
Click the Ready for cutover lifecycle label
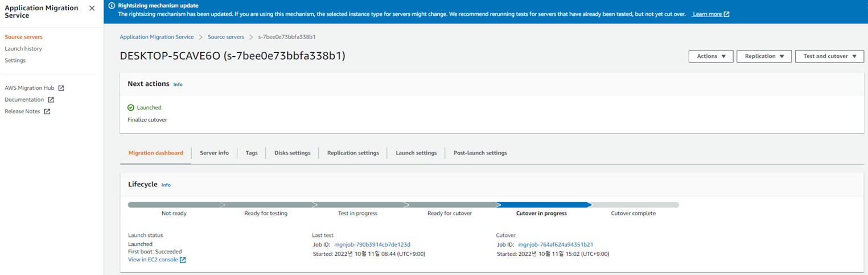coord(450,214)
